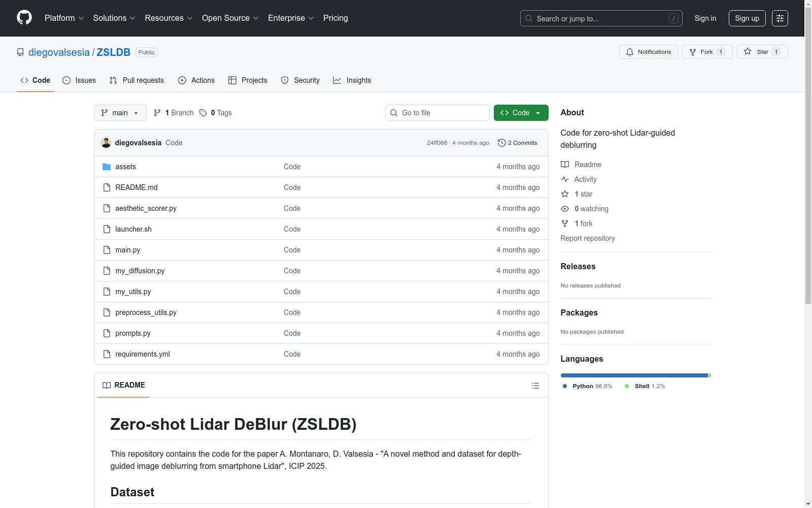Click the eye icon beside 0 watching
Viewport: 812px width, 508px height.
click(565, 209)
